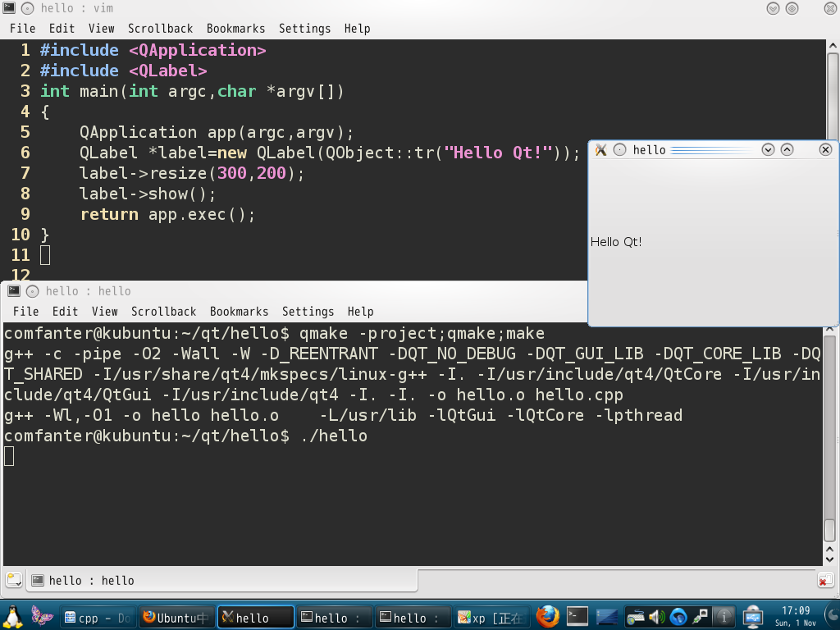Open View menu in the 'hello : hello' terminal

point(104,311)
